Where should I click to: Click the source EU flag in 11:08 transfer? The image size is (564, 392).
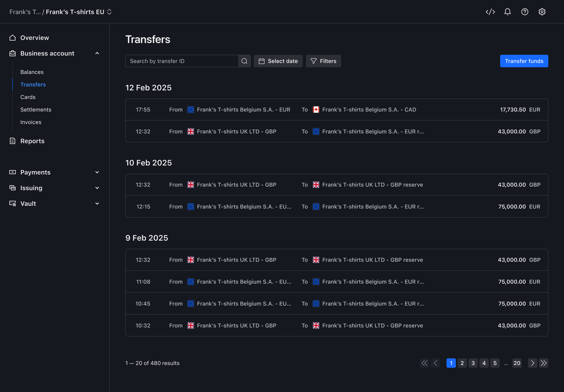(x=191, y=282)
